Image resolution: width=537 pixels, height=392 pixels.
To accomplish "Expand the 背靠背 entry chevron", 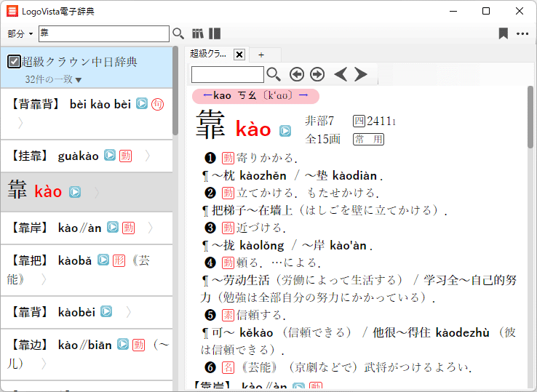I will pos(21,122).
